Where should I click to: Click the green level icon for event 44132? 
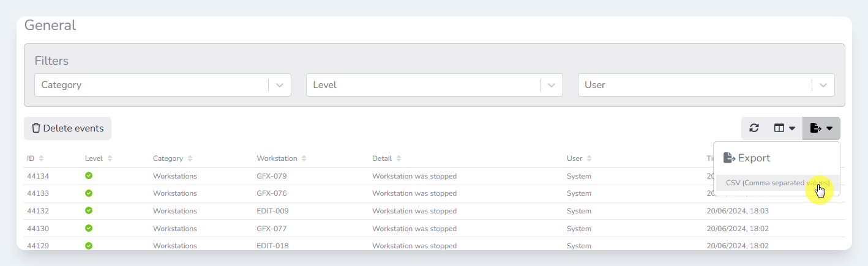[x=89, y=211]
